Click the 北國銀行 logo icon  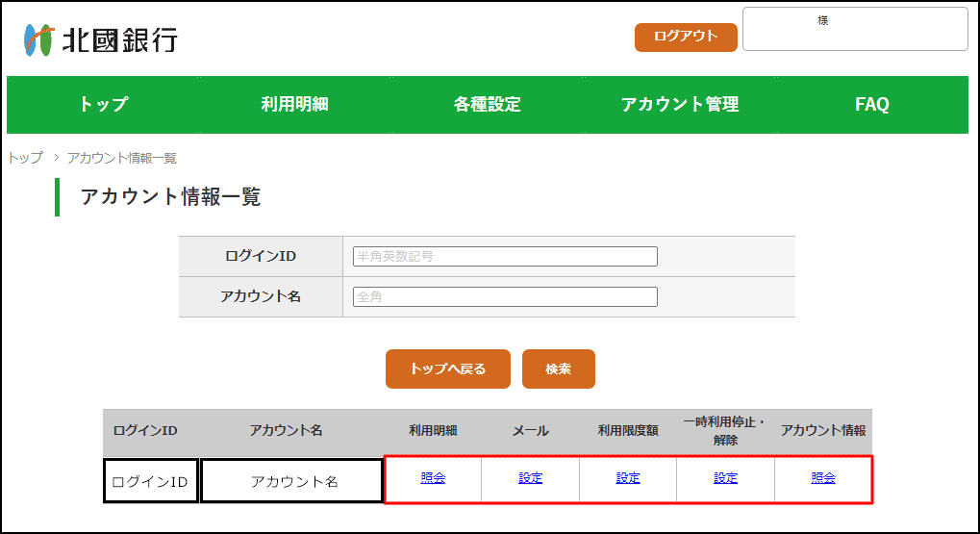38,40
